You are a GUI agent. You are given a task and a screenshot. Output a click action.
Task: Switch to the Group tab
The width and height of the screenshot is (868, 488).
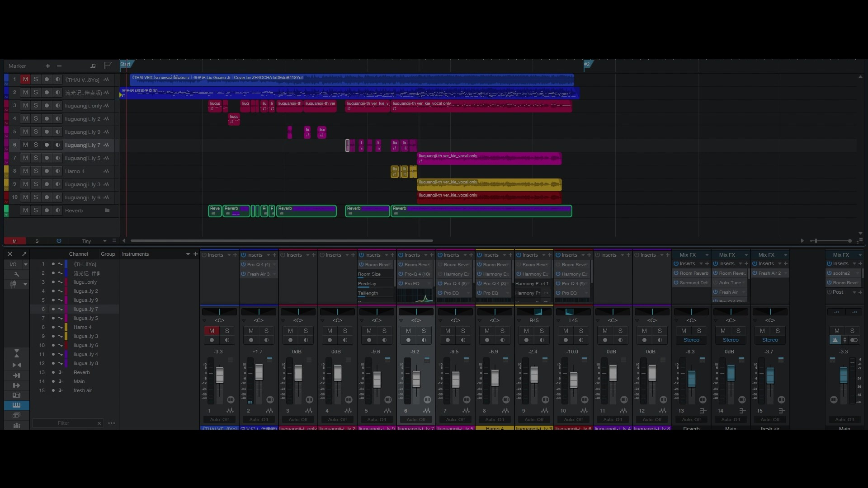point(108,254)
